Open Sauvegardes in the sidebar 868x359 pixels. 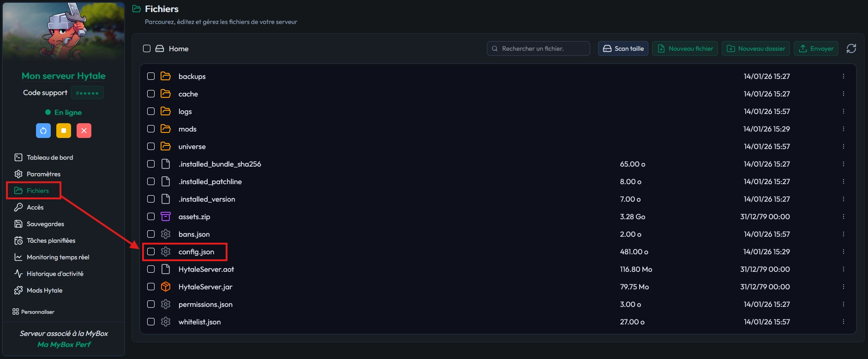45,224
